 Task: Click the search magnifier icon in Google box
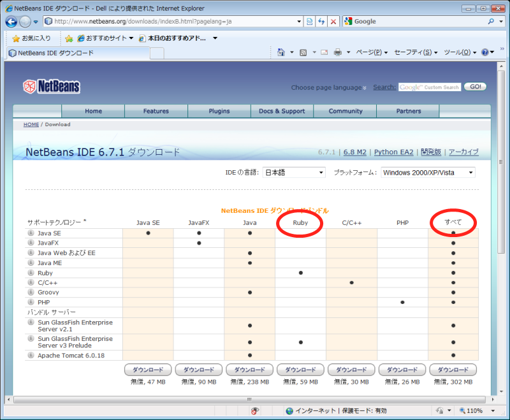[x=491, y=22]
